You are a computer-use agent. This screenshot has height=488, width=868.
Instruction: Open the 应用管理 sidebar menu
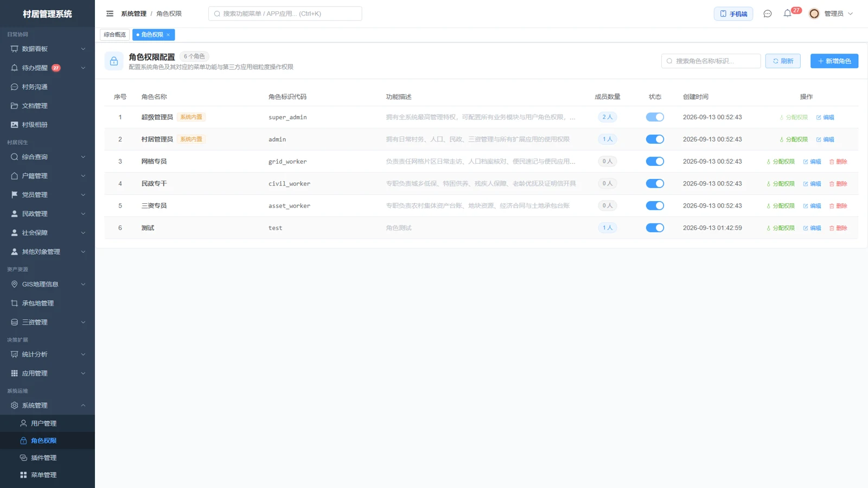point(48,374)
